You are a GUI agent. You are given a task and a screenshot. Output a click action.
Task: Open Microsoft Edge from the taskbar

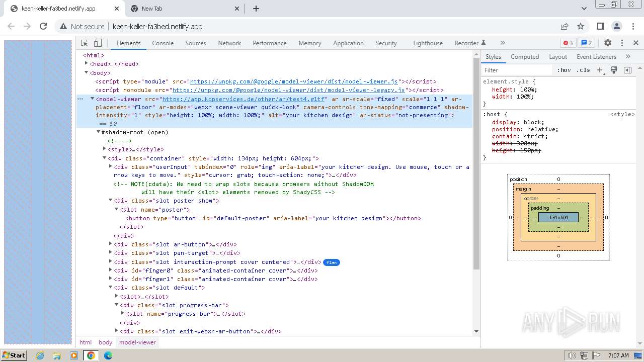coord(108,355)
